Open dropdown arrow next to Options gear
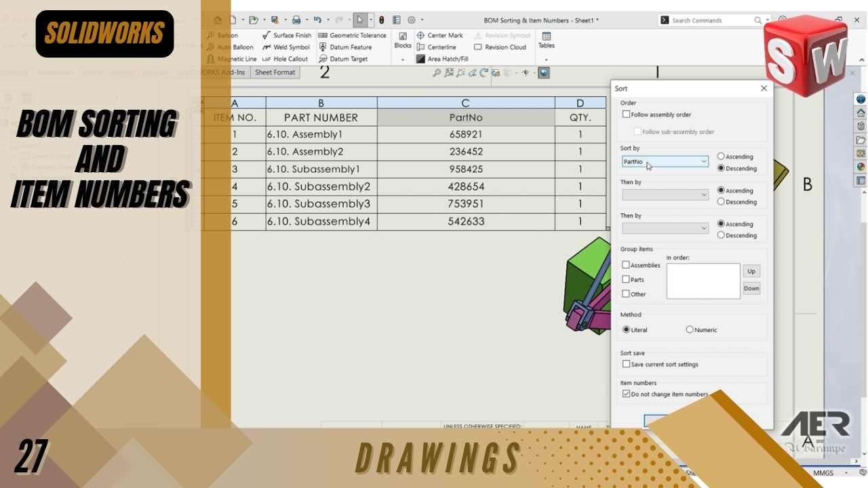 tap(422, 20)
